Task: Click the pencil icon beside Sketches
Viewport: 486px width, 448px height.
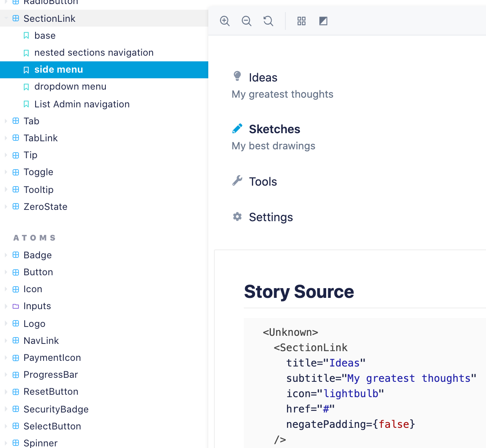Action: click(x=237, y=128)
